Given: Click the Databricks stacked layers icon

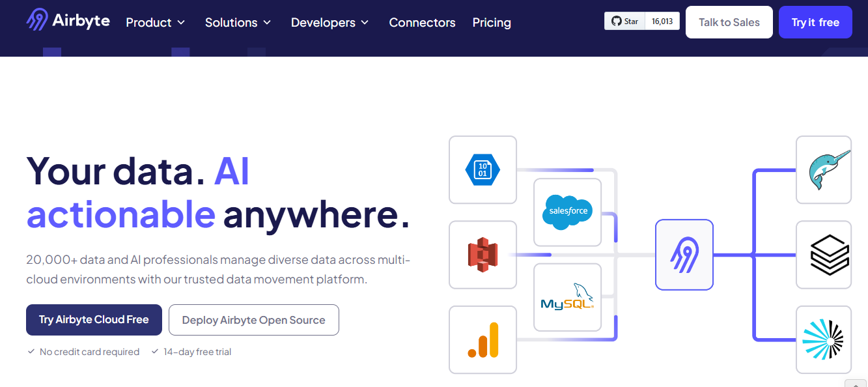Looking at the screenshot, I should tap(830, 255).
